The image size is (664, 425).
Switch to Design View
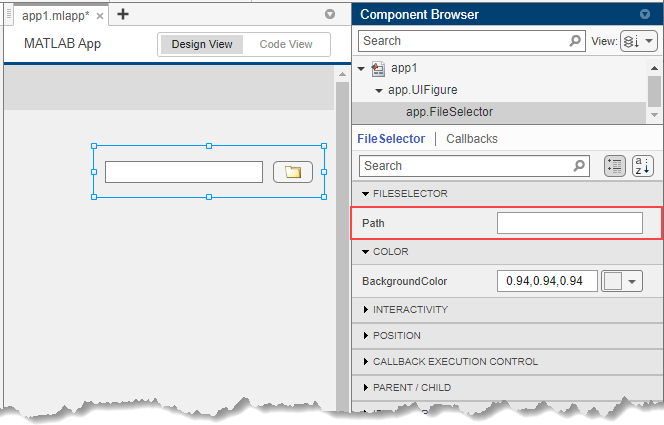pyautogui.click(x=202, y=44)
